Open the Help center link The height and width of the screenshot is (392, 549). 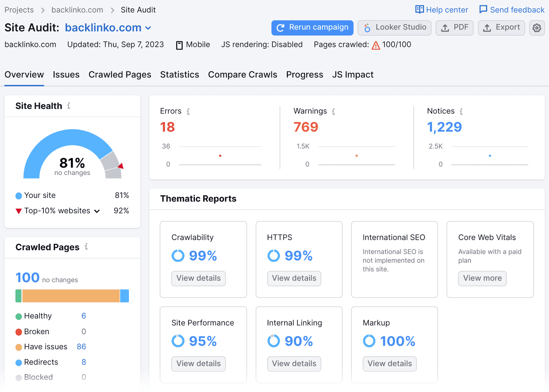pos(447,10)
